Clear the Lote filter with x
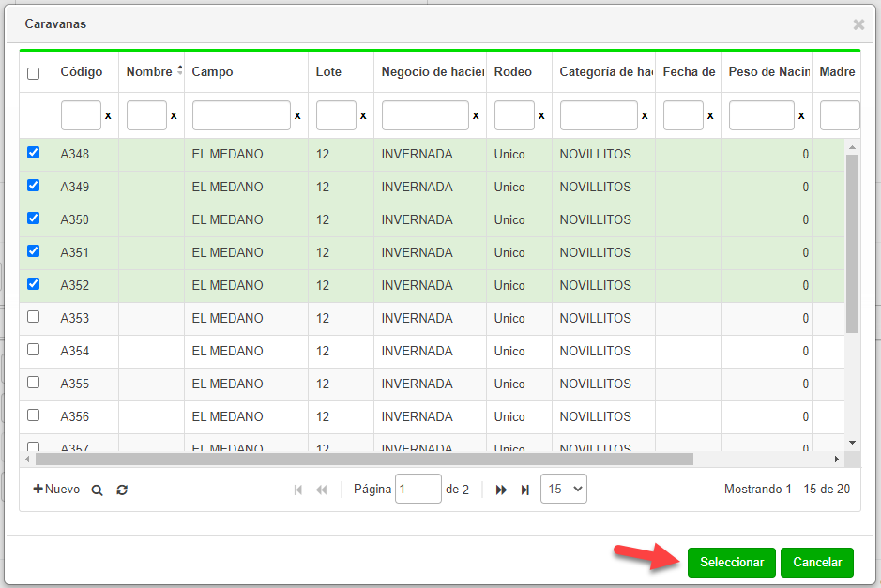This screenshot has width=881, height=588. pos(363,115)
